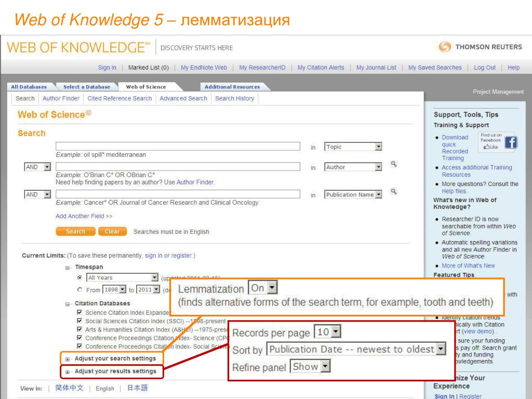This screenshot has height=399, width=532.
Task: Click the author search input field
Action: pos(178,167)
